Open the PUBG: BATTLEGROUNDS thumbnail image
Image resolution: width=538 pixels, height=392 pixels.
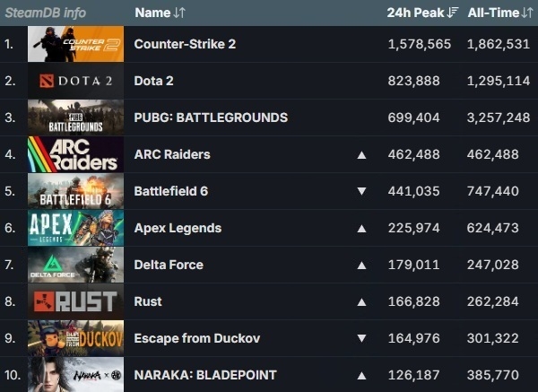[x=75, y=118]
